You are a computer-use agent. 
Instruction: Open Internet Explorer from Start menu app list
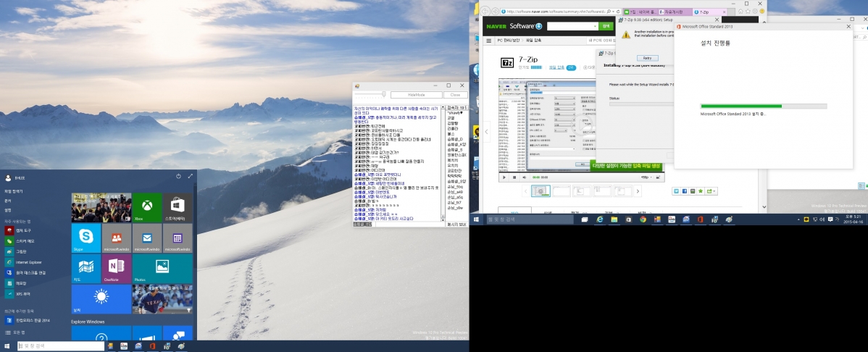[29, 261]
